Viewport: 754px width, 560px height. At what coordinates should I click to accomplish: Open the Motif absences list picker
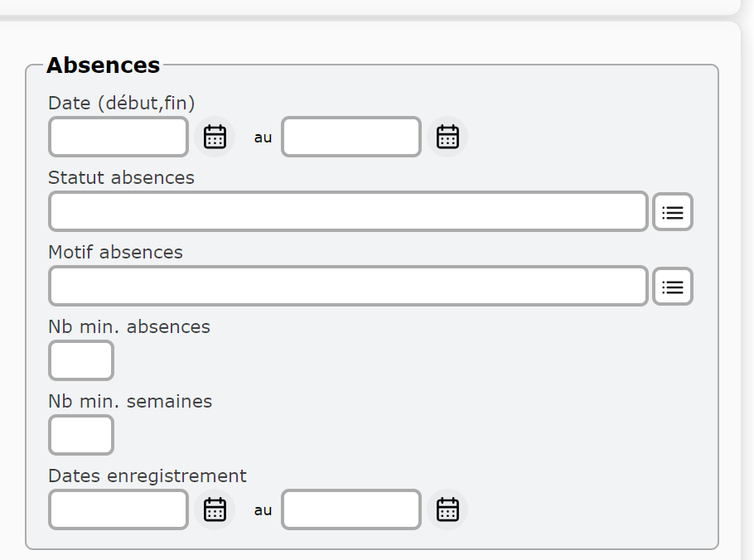[672, 287]
